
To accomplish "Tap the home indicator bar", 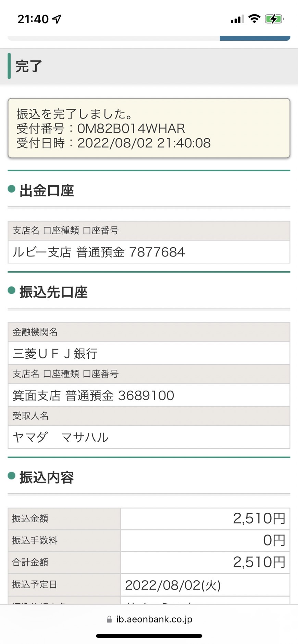I will 149,636.
